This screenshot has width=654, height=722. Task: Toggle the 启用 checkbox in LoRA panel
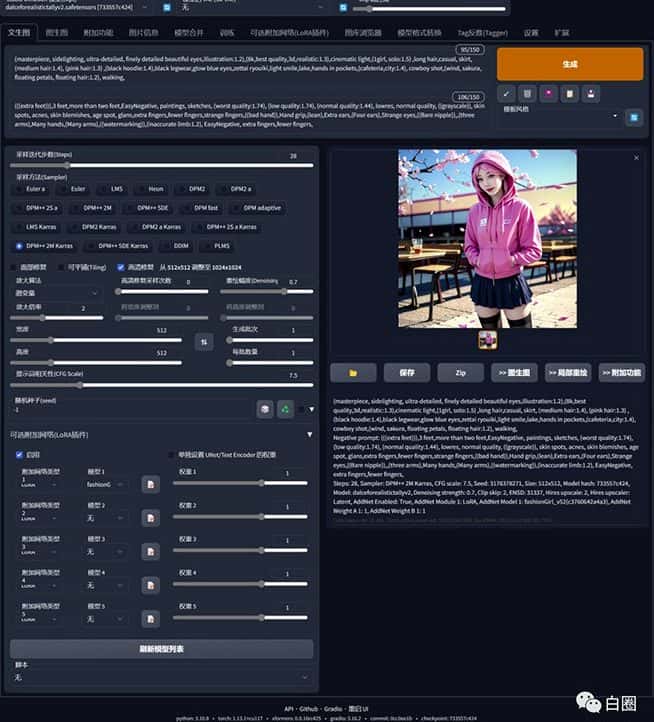point(21,455)
